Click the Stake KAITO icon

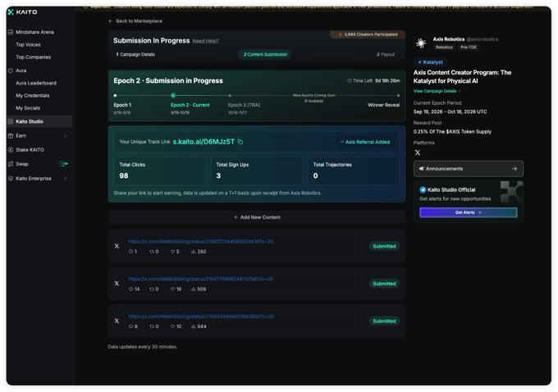(11, 150)
